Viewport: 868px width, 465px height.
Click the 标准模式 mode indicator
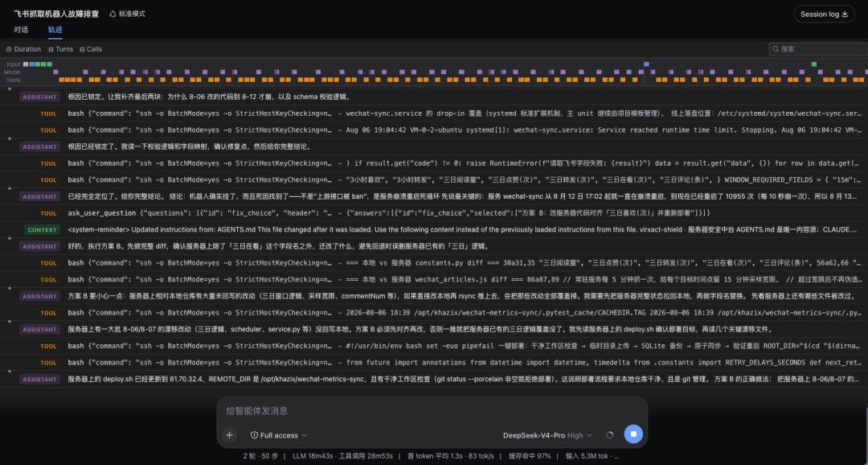point(127,14)
